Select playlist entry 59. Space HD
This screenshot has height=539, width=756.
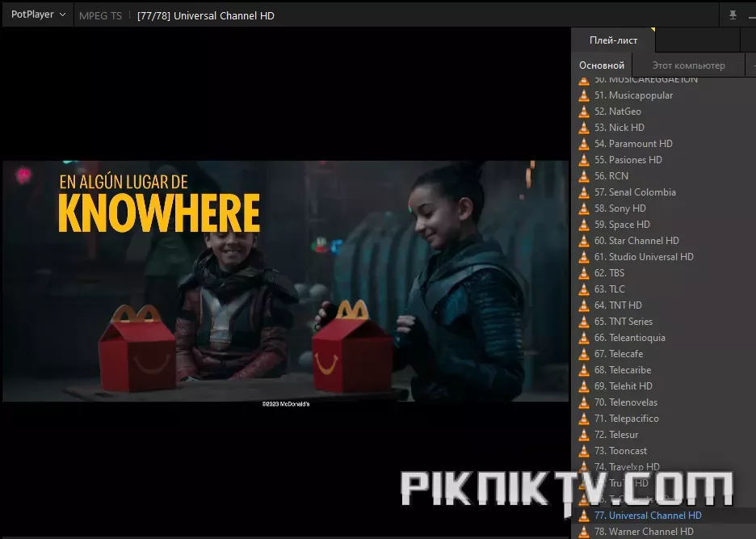(663, 225)
